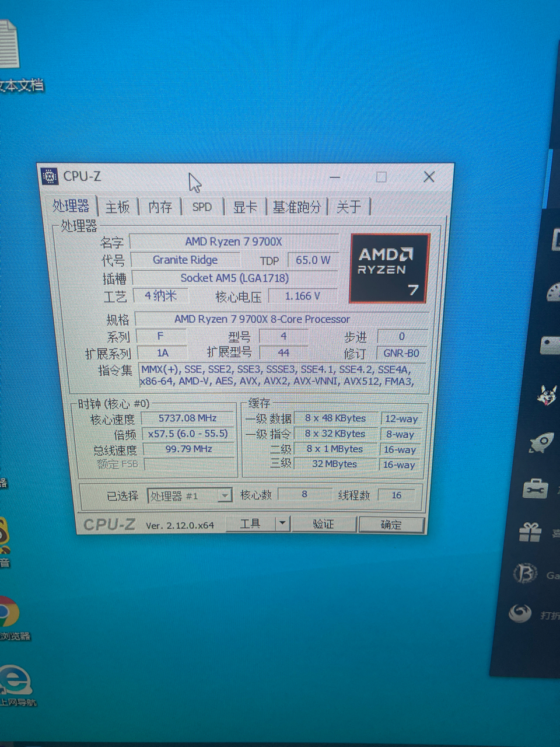
Task: Click the AMD Ryzen 7 badge image
Action: click(x=388, y=268)
